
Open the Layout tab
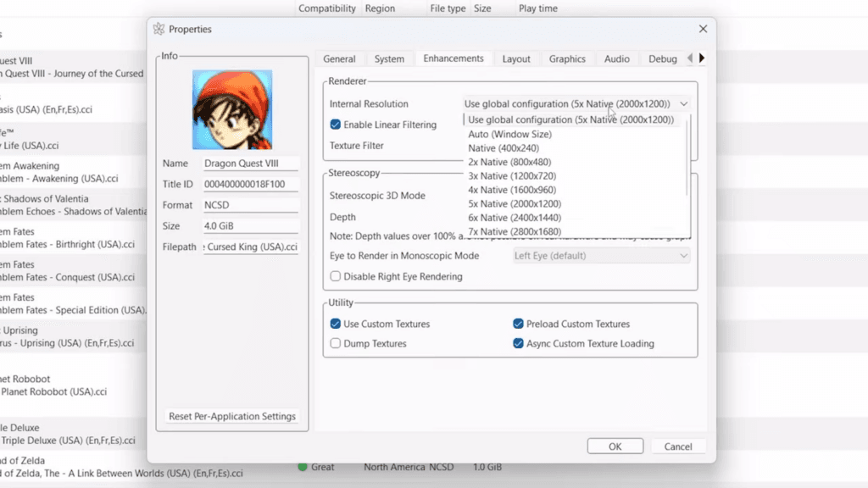click(516, 58)
